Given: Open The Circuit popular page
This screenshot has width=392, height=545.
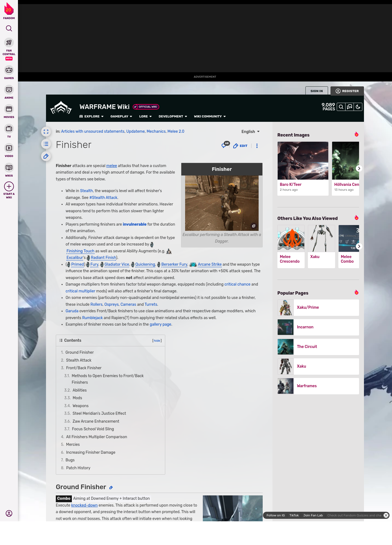Looking at the screenshot, I should [318, 347].
